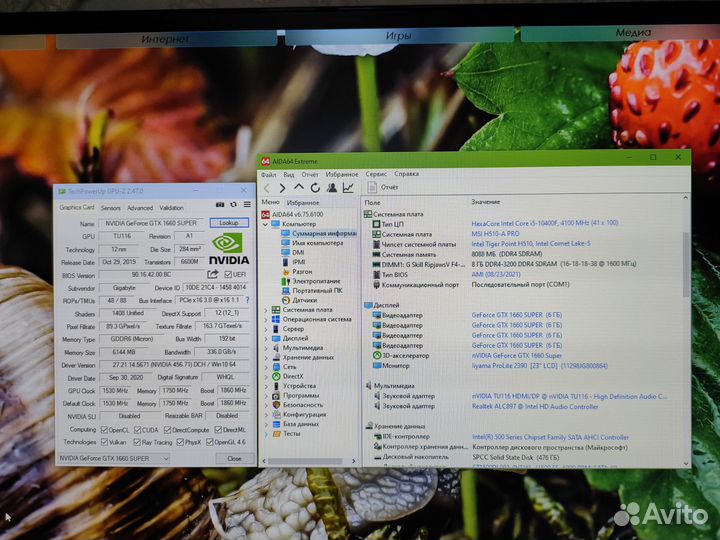Toggle the OpenCL checkbox
The height and width of the screenshot is (540, 720).
pos(103,429)
